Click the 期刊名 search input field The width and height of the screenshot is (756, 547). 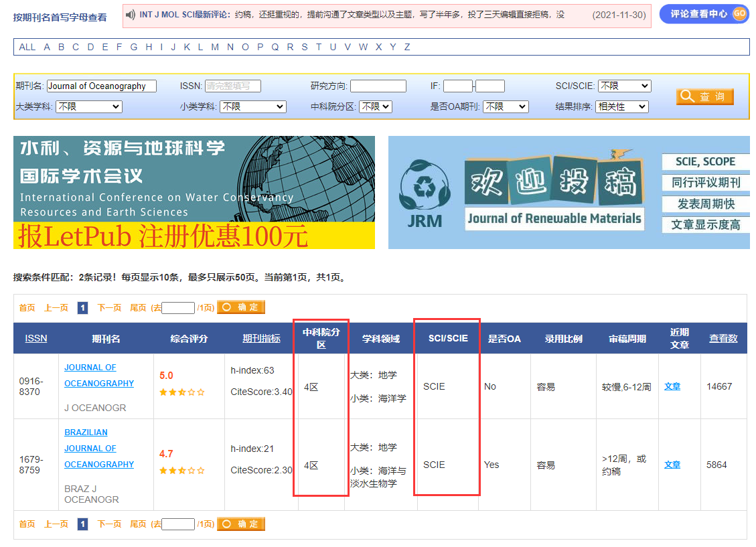tap(101, 86)
